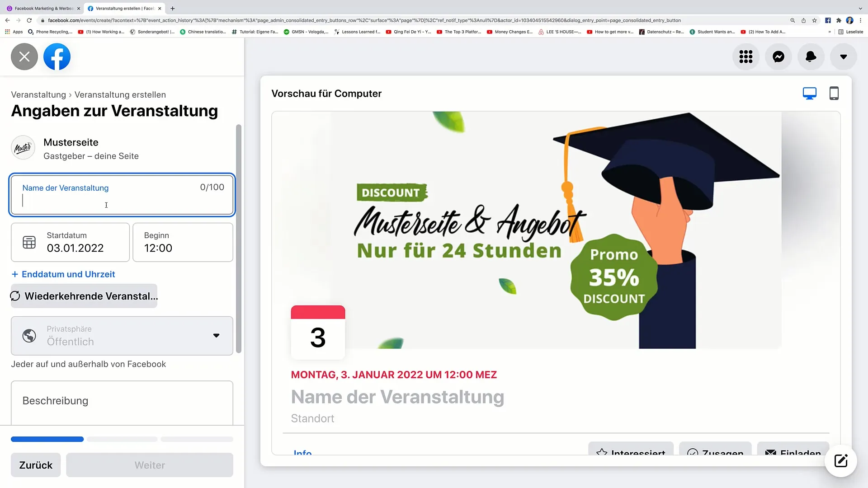
Task: Click Wiederkehrende Veranstaltung button
Action: [84, 296]
